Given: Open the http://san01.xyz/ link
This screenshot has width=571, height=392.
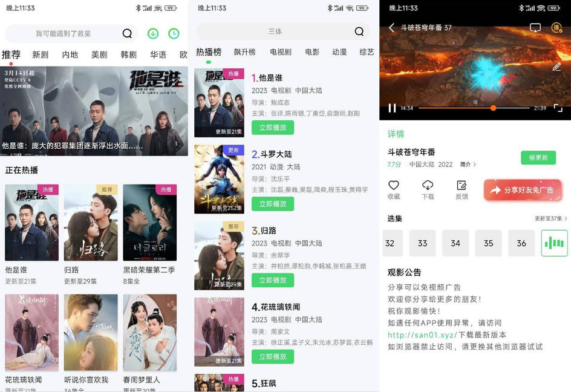Looking at the screenshot, I should 422,335.
